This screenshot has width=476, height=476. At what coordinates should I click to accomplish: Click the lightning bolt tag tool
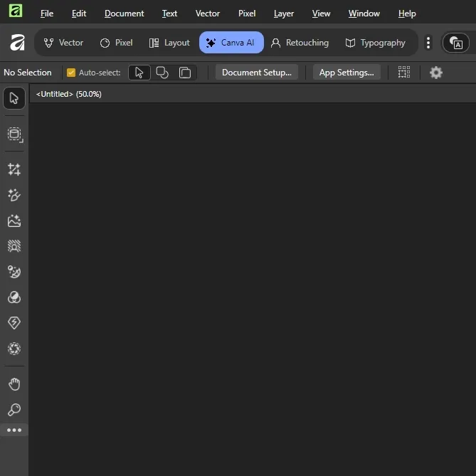point(14,323)
